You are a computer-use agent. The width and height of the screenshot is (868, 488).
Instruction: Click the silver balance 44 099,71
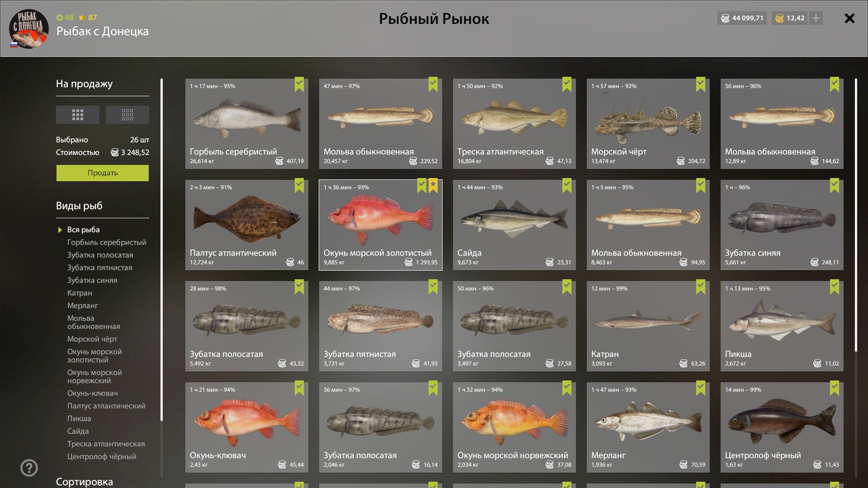741,18
